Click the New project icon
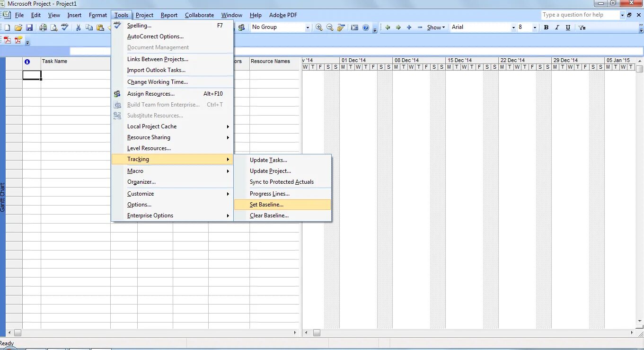The image size is (644, 350). (7, 27)
